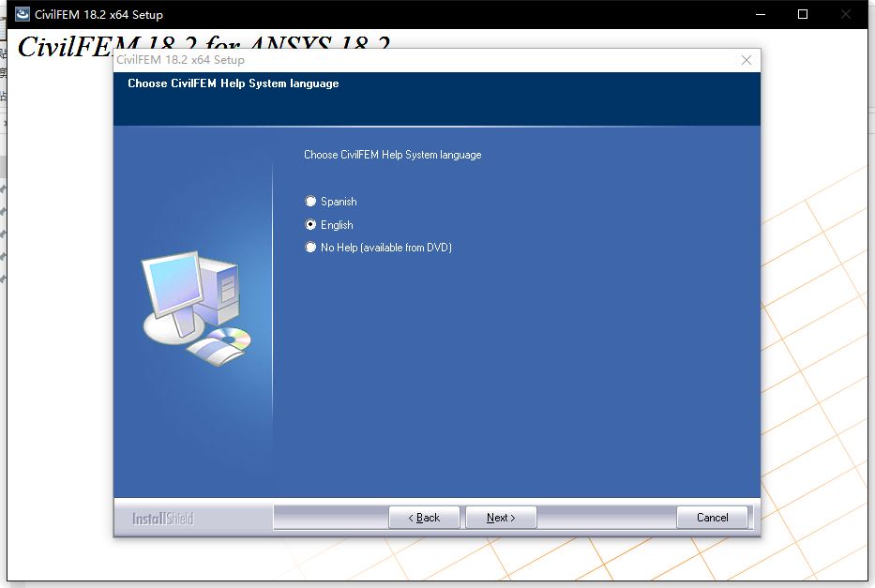Click the computer and disc setup illustration

(196, 309)
